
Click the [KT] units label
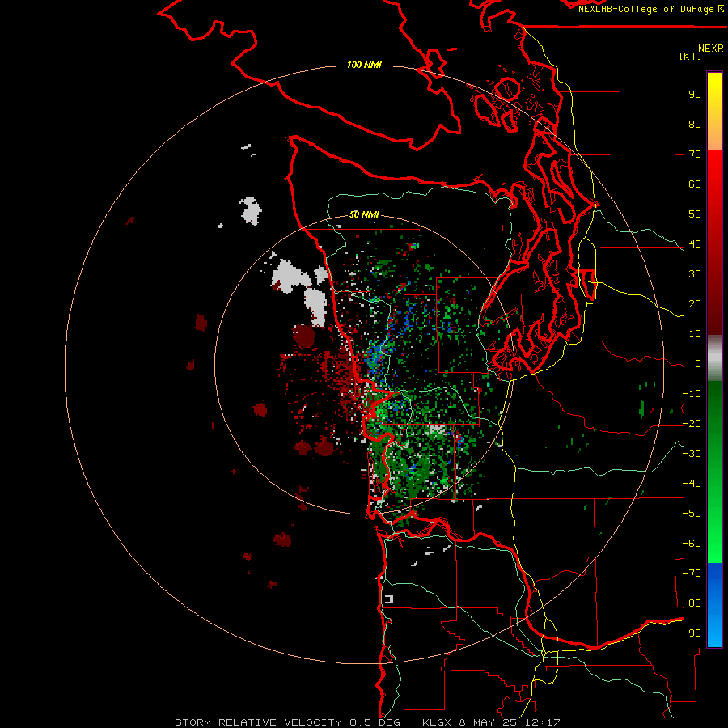(x=691, y=56)
